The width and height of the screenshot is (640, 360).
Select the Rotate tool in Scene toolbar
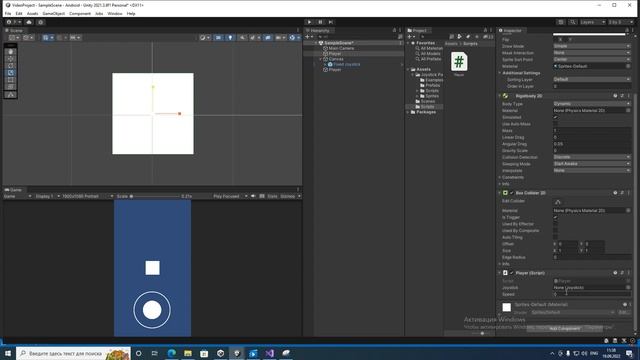(x=11, y=66)
